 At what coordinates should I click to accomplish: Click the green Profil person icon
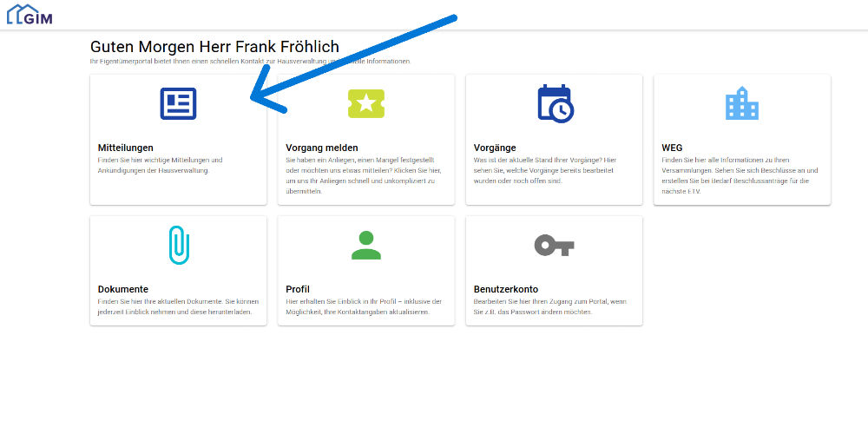tap(366, 246)
